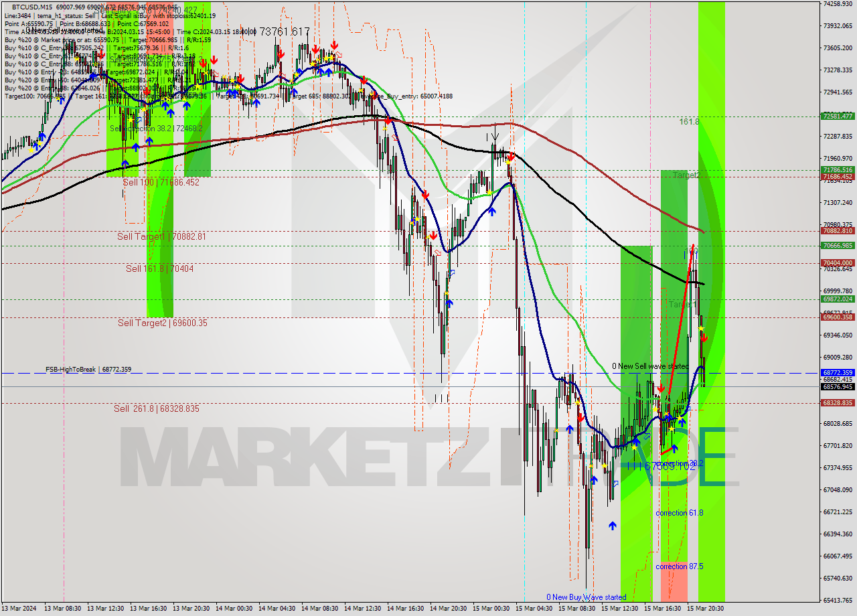Click the current price tag 68576.945
Image resolution: width=857 pixels, height=616 pixels.
838,386
